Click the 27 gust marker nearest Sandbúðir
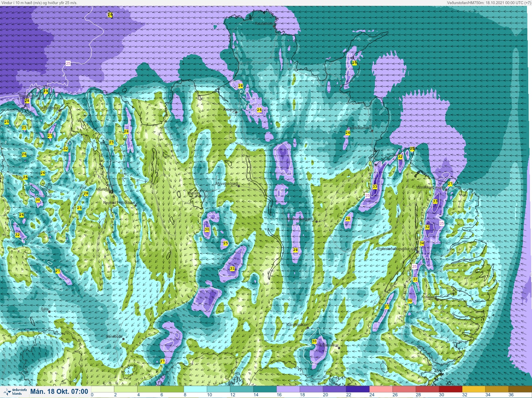532x398 pixels. point(163,361)
